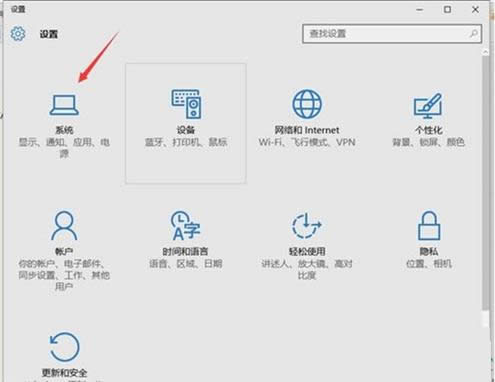The image size is (495, 382).
Task: Click the 系统 label text
Action: pyautogui.click(x=64, y=130)
